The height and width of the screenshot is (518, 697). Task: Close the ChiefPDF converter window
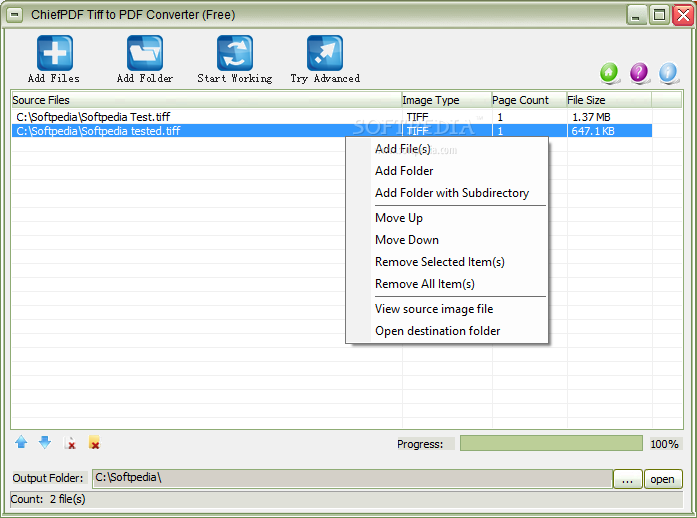pyautogui.click(x=683, y=15)
